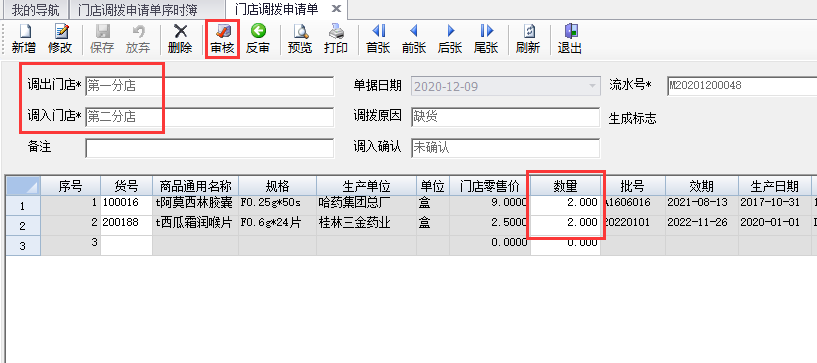Image resolution: width=817 pixels, height=363 pixels.
Task: Click the 修改 (Edit) toolbar icon
Action: (x=60, y=39)
